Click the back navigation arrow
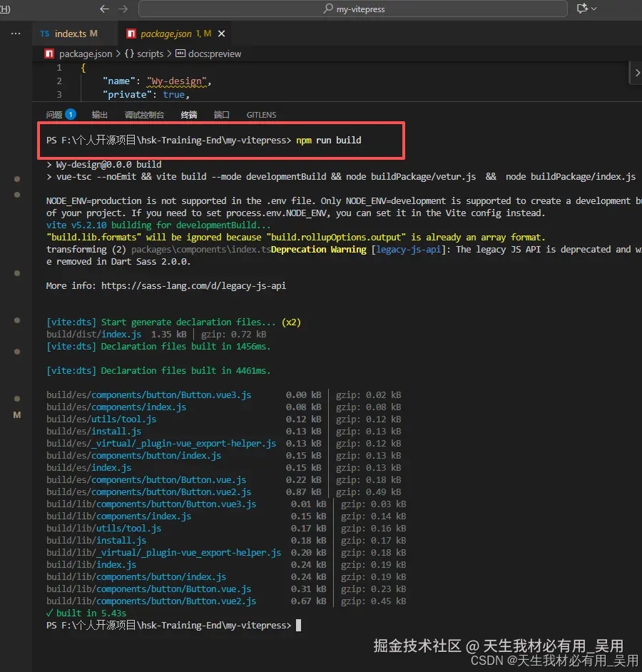Viewport: 642px width, 672px height. [x=104, y=9]
